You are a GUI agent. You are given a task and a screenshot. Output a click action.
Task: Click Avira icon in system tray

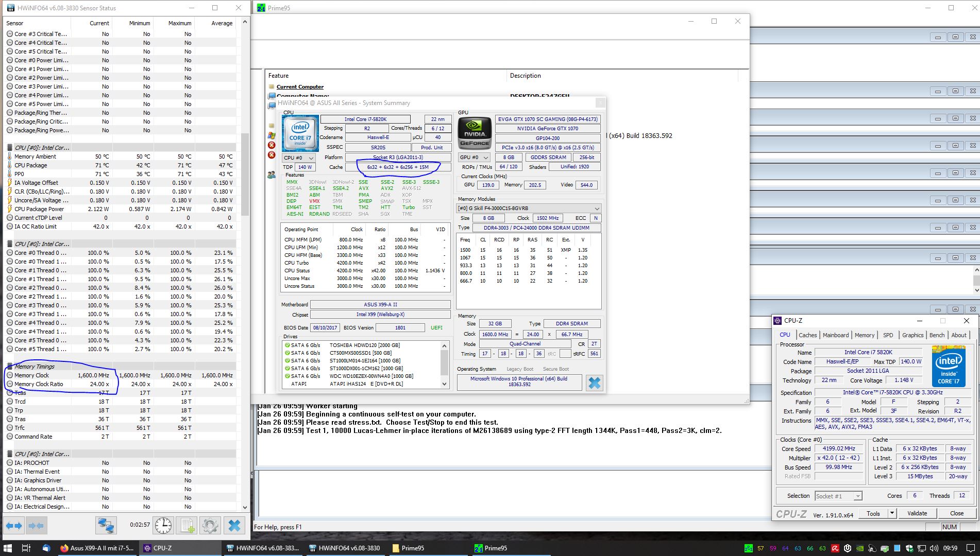(x=835, y=548)
